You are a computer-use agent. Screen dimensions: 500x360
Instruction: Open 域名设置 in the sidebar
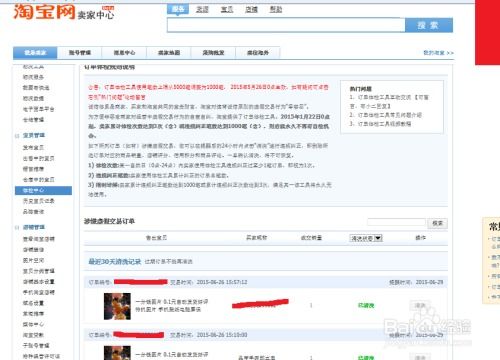[33, 303]
